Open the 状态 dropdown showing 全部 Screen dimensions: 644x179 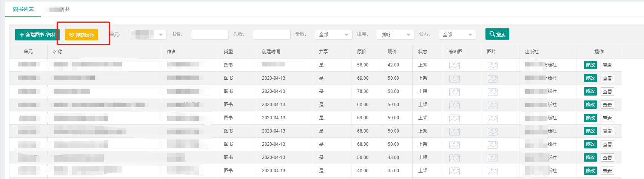point(457,35)
